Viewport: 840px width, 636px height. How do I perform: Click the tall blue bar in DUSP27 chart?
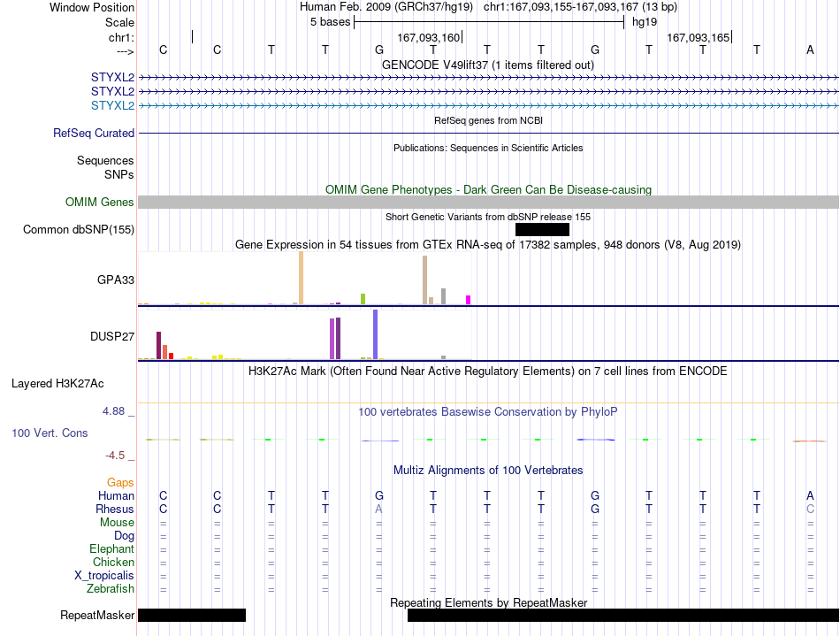coord(376,334)
